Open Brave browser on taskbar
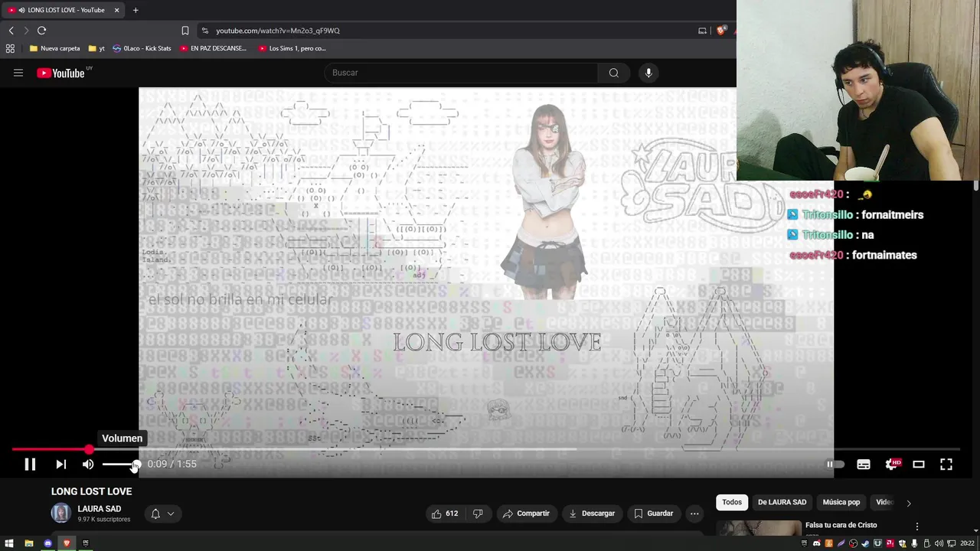This screenshot has height=551, width=980. (x=67, y=543)
